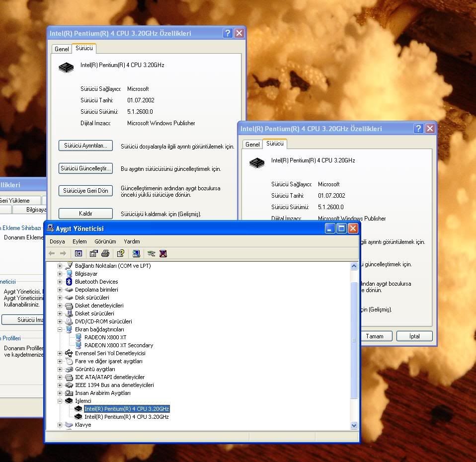Image resolution: width=476 pixels, height=462 pixels.
Task: Click the Sürücü Ayrıntıları button
Action: [85, 146]
